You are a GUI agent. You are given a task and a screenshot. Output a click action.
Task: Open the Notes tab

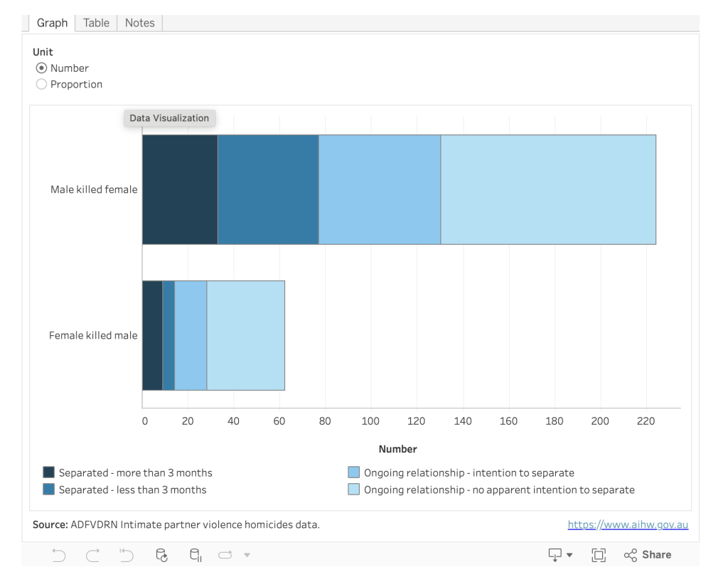tap(139, 23)
